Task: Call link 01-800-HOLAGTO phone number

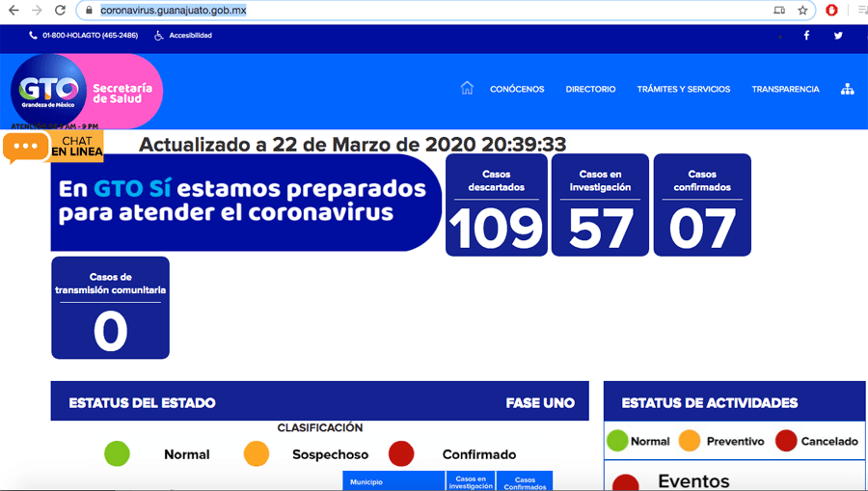Action: pos(83,36)
